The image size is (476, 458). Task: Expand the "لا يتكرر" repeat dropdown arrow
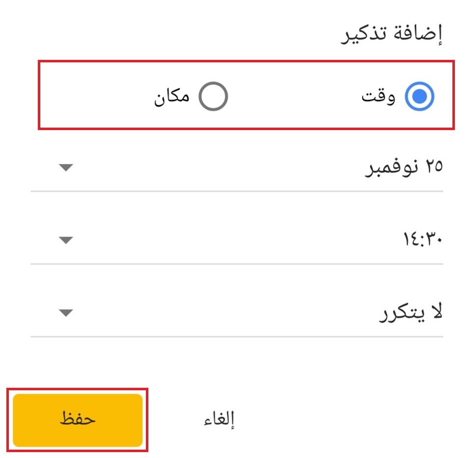pyautogui.click(x=65, y=313)
